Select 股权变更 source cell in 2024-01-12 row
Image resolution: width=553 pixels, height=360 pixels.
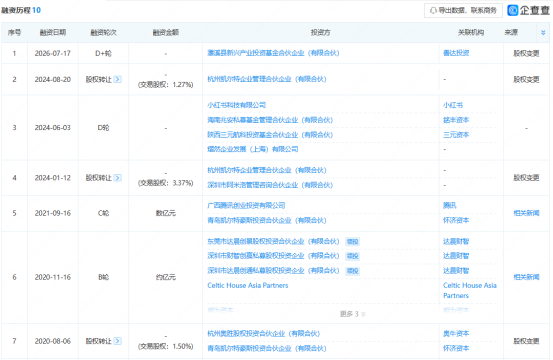pos(526,178)
